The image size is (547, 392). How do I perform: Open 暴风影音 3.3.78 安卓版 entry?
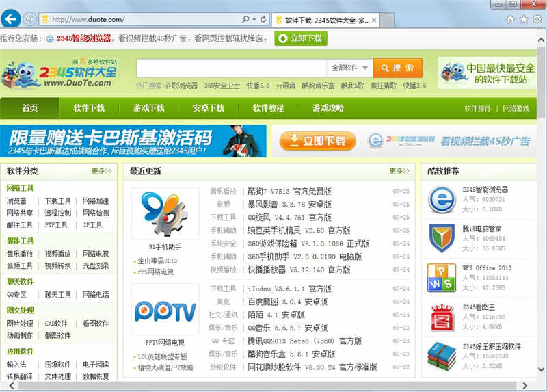pos(289,204)
